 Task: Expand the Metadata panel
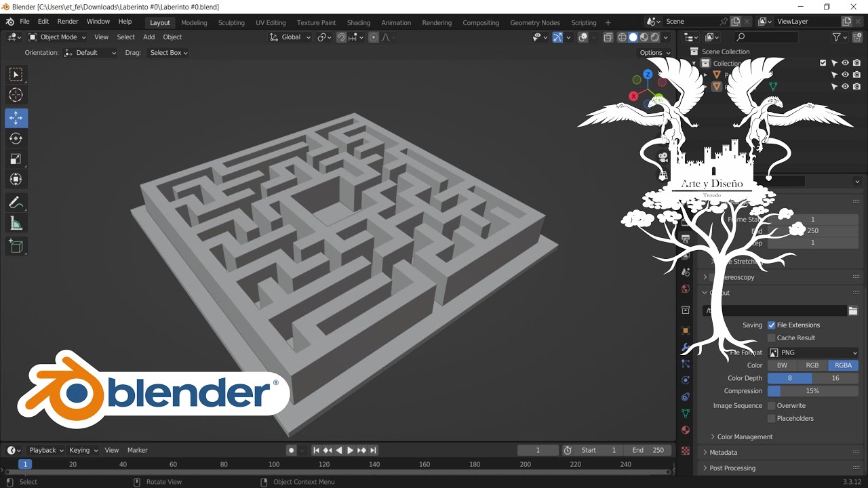click(723, 453)
